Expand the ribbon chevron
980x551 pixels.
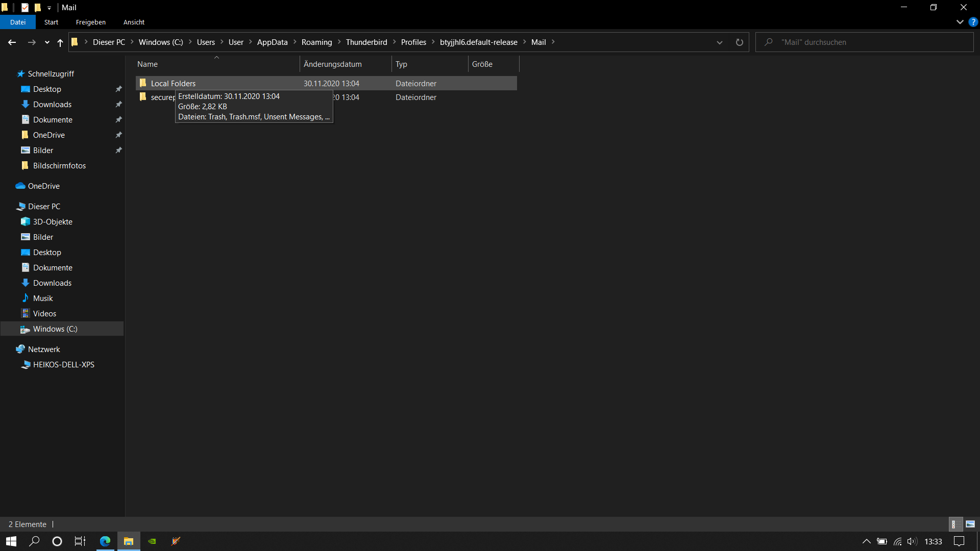point(960,22)
